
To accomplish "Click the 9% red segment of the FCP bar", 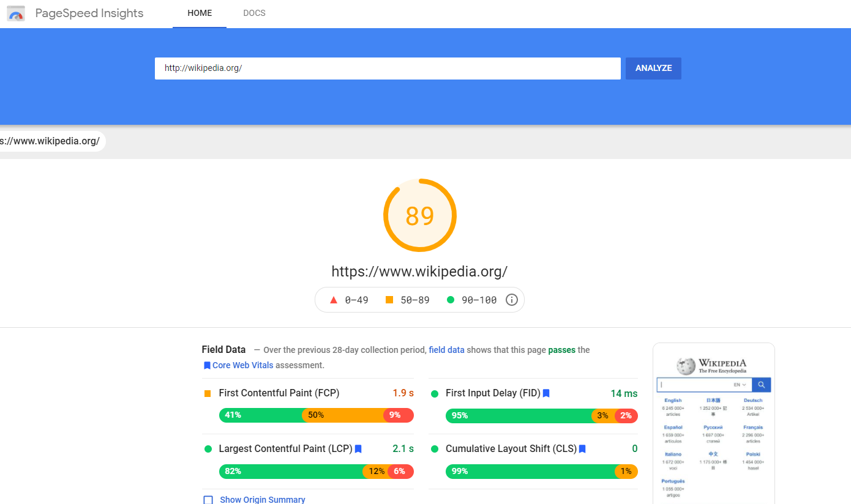I will tap(399, 415).
